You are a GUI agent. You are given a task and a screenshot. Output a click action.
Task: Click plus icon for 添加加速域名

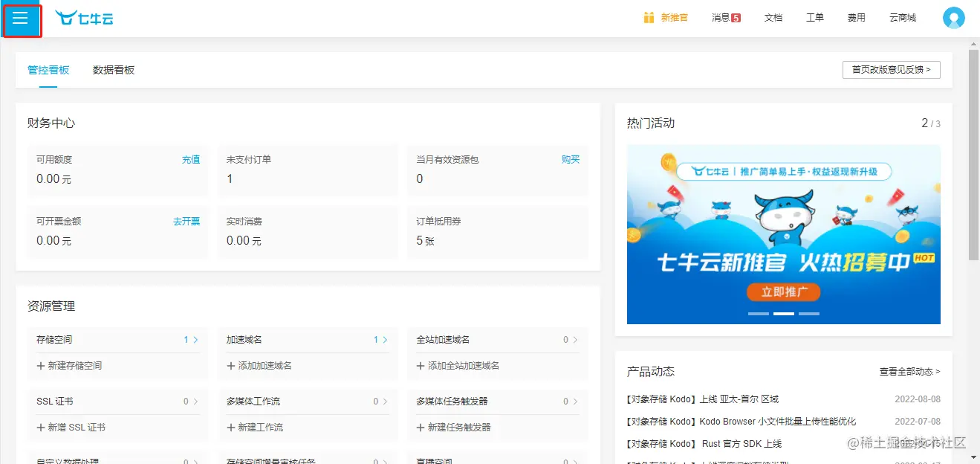coord(231,366)
